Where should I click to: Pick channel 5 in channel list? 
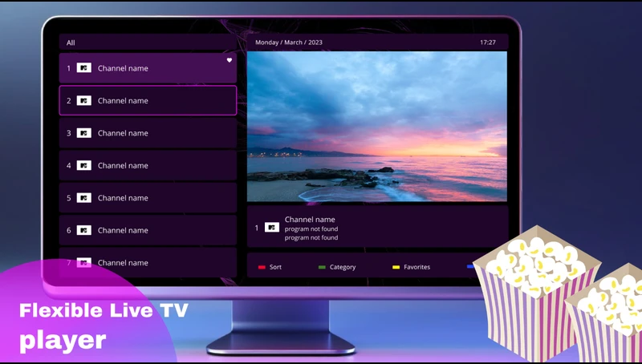pos(148,197)
